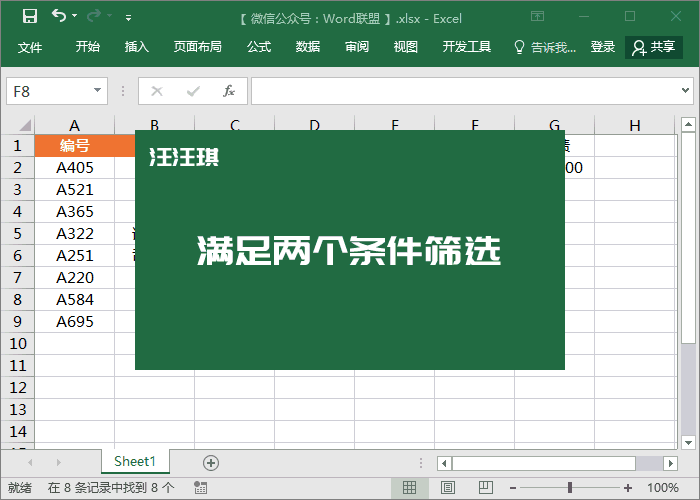Click cell containing A365
This screenshot has width=700, height=500.
[75, 212]
